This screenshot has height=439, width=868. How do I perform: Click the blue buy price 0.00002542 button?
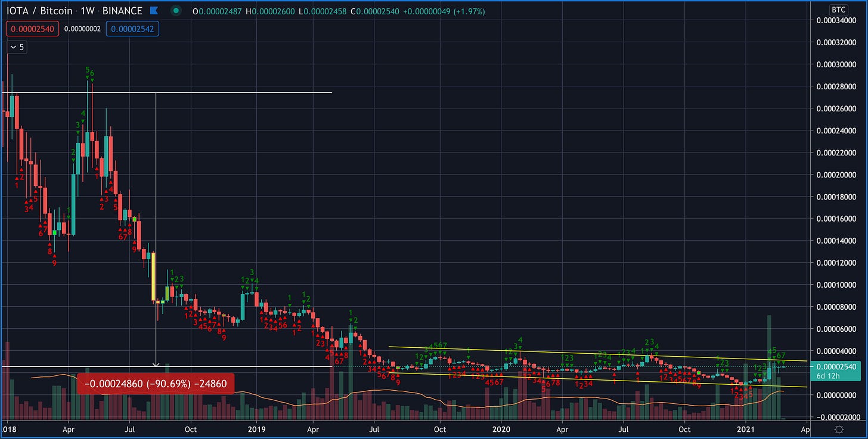[x=132, y=28]
